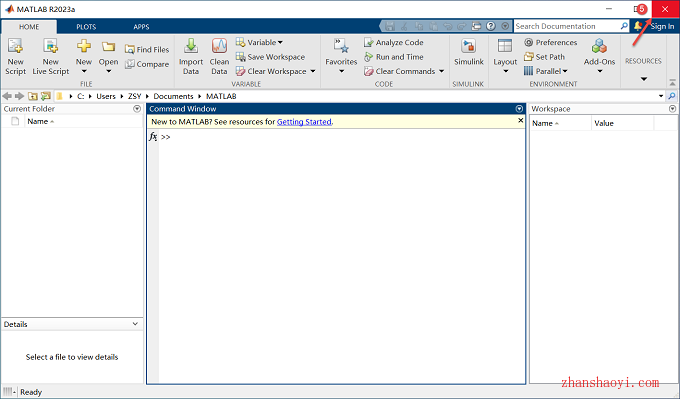Viewport: 680px width, 399px height.
Task: Click Save Workspace
Action: click(271, 57)
